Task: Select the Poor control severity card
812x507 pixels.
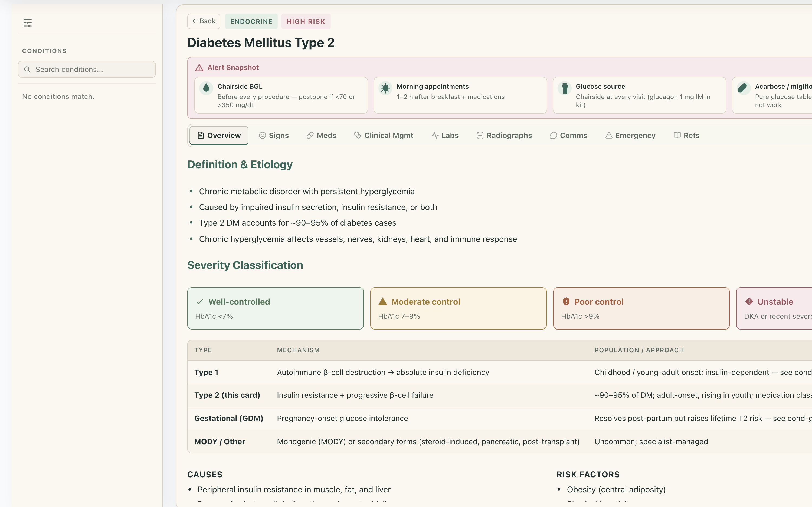Action: (641, 308)
